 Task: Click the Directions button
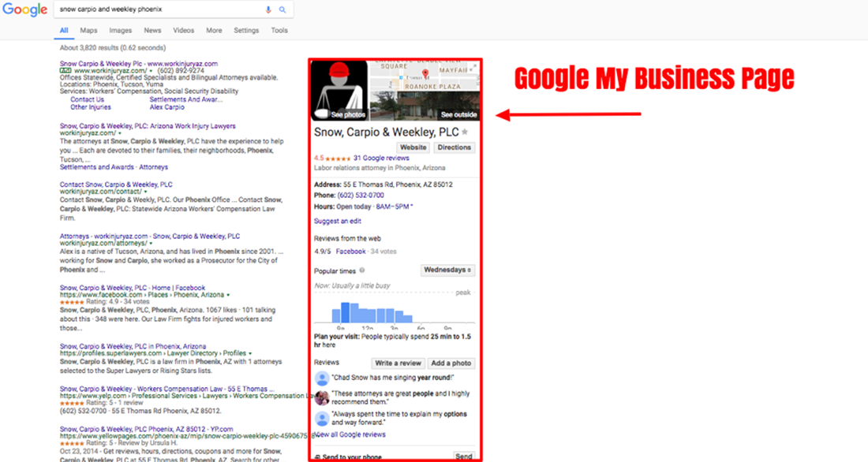pyautogui.click(x=454, y=147)
